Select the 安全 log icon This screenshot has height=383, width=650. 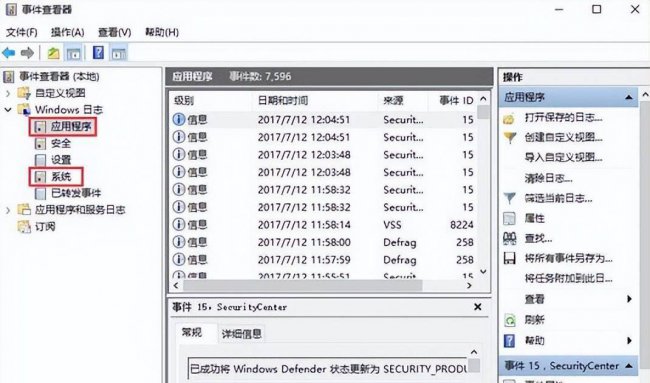point(40,143)
